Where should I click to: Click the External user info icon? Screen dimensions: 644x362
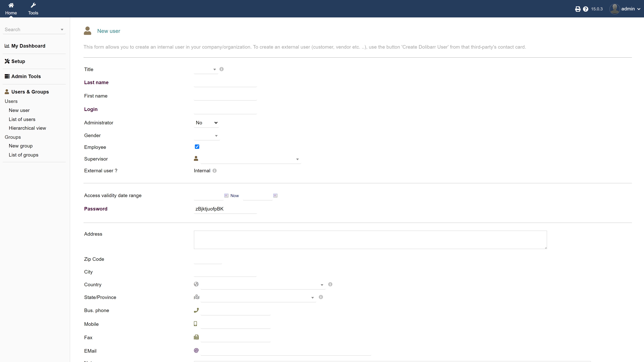(214, 171)
